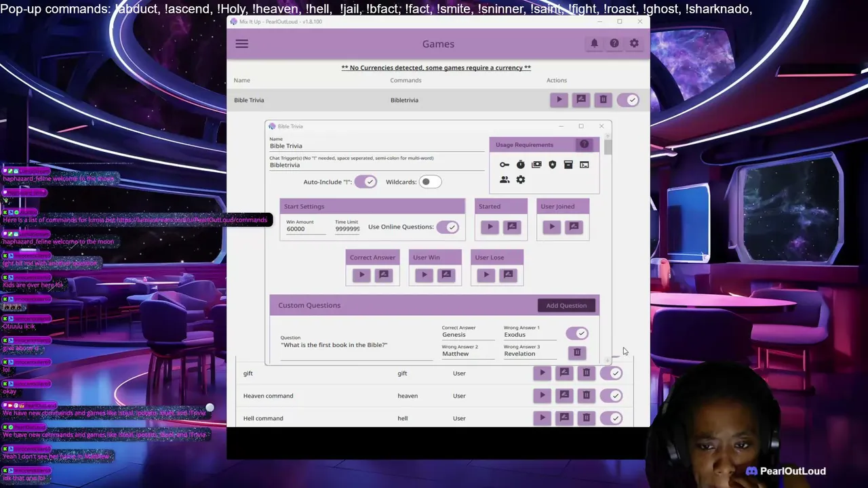Open the role requirement key icon
Viewport: 868px width, 488px height.
tap(505, 165)
